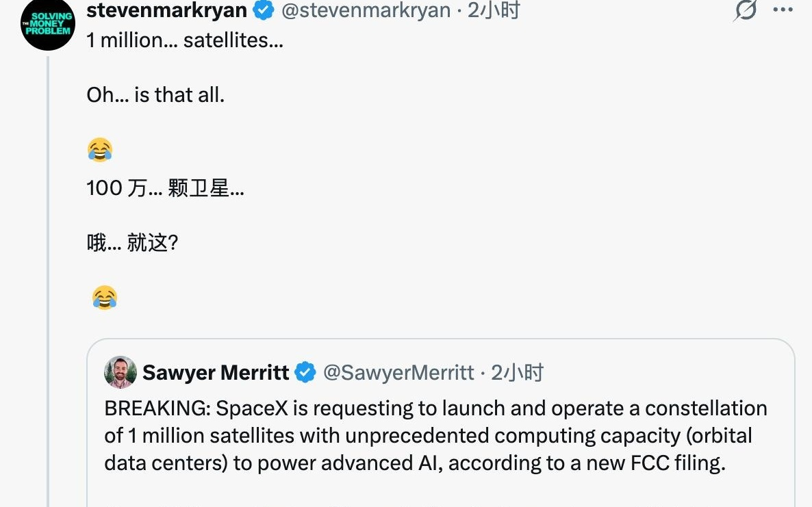812x507 pixels.
Task: Select the BREAKING tweet text in quoted card
Action: [x=435, y=435]
